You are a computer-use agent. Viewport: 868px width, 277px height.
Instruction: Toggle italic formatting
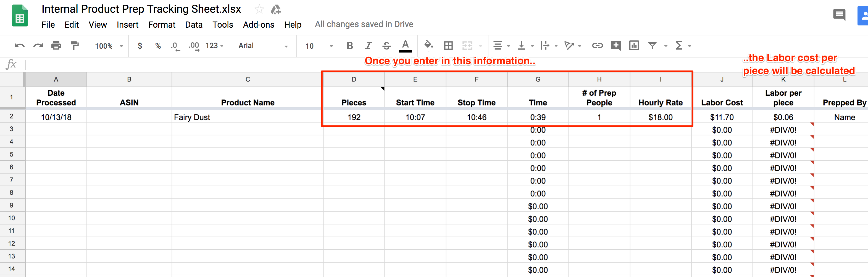click(x=368, y=46)
